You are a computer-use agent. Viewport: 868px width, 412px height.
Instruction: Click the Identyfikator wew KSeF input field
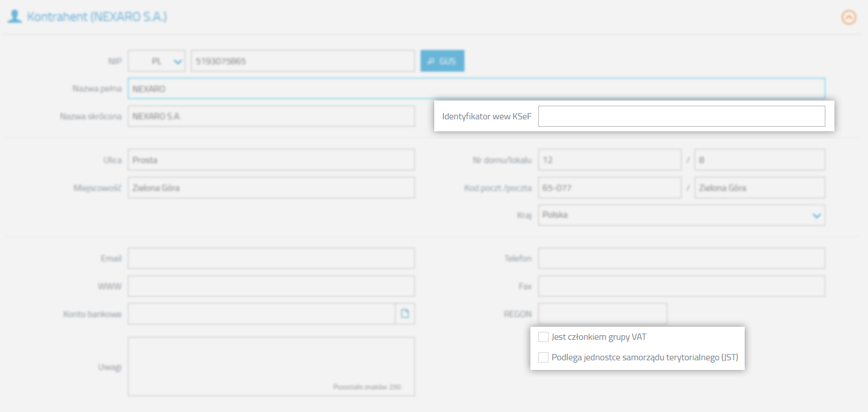pos(681,116)
